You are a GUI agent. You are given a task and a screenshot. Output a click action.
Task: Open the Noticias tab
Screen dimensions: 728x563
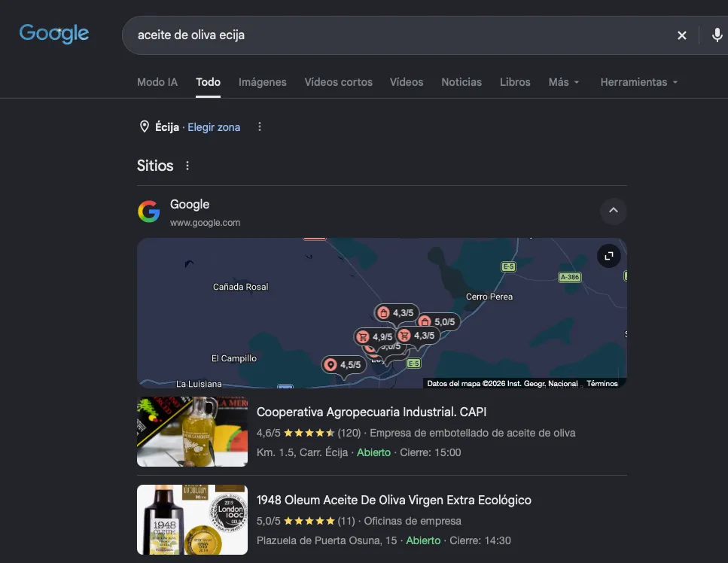461,82
